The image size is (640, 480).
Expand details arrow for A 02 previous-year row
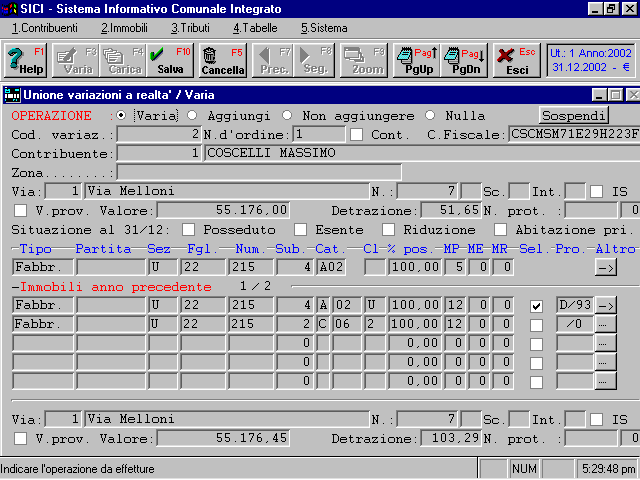click(606, 305)
